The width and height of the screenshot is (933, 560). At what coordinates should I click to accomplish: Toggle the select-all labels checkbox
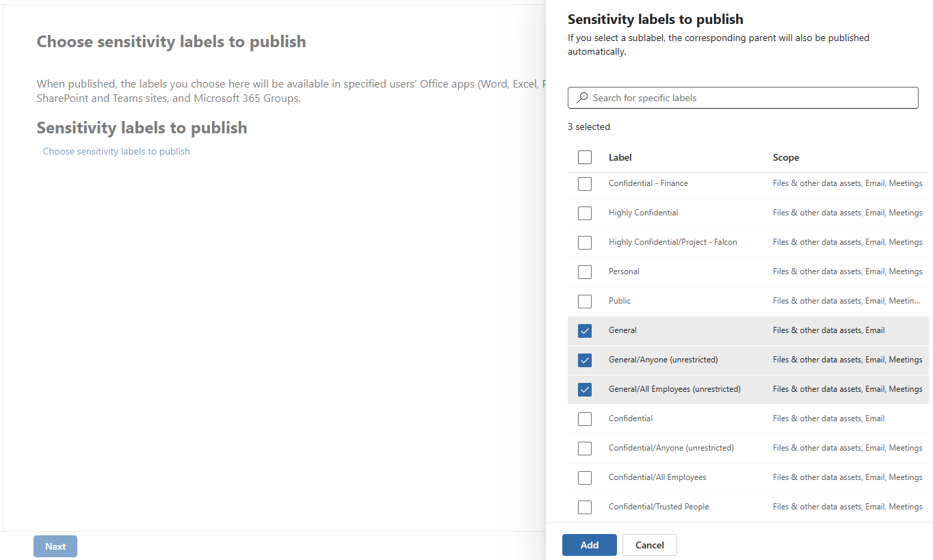[585, 157]
